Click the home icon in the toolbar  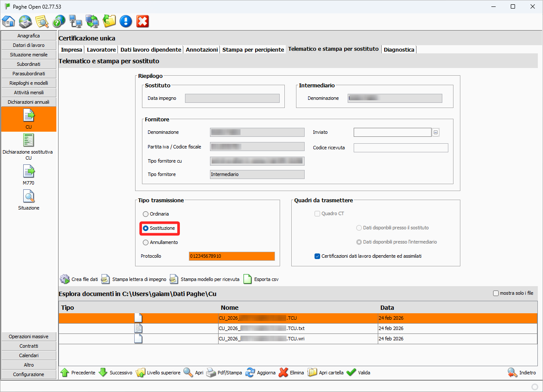coord(9,21)
